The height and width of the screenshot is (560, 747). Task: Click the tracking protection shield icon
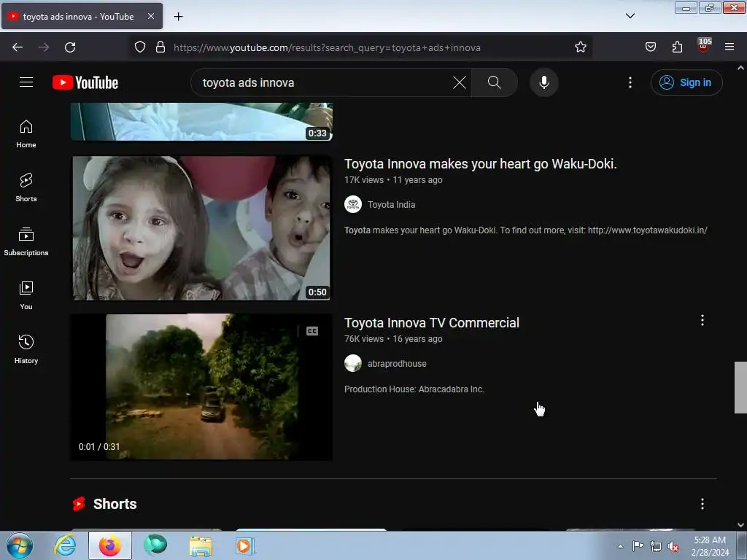[x=140, y=47]
